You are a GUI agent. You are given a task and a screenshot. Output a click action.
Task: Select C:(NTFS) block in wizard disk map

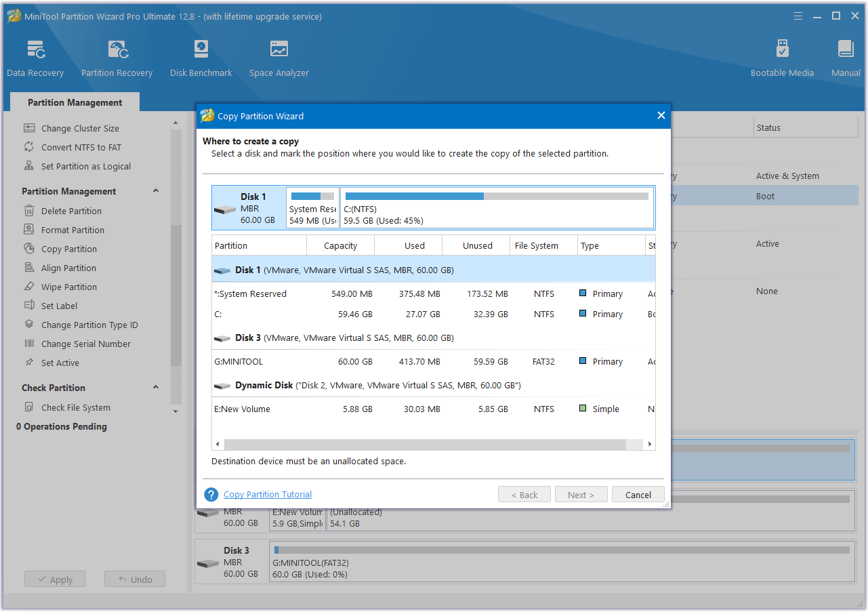click(497, 207)
